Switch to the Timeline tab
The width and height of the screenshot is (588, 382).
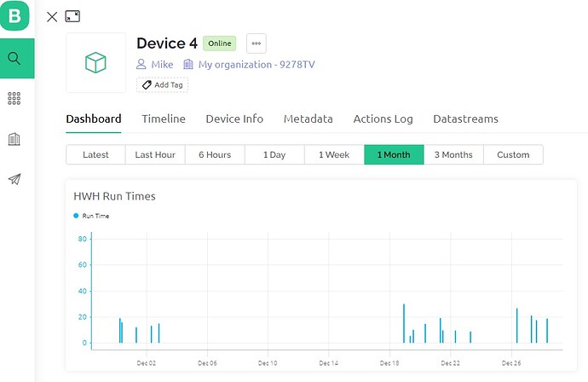point(164,119)
